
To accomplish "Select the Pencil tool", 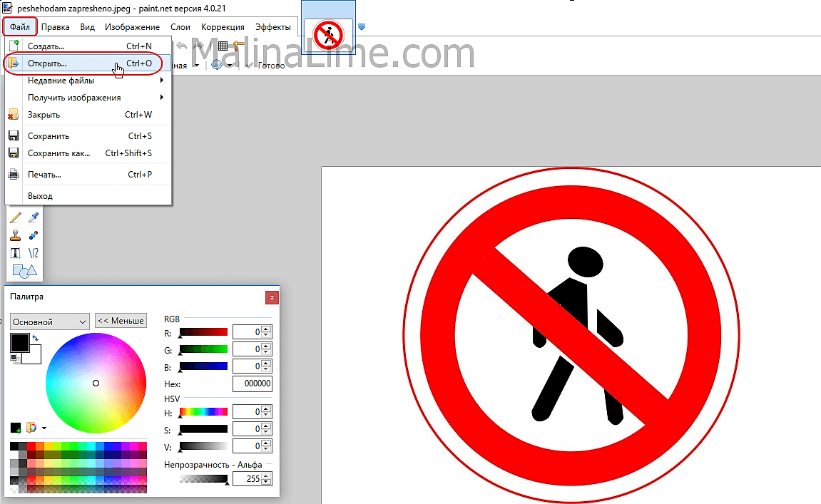I will [15, 217].
